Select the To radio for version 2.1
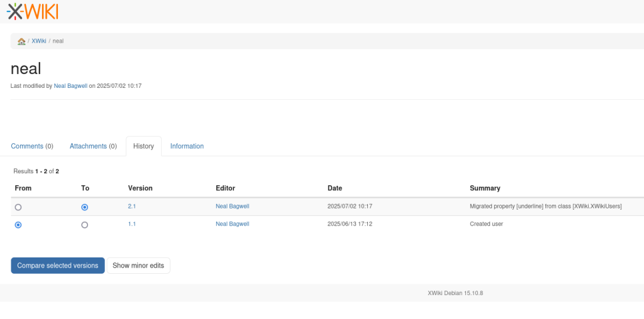This screenshot has height=319, width=644. click(x=85, y=207)
